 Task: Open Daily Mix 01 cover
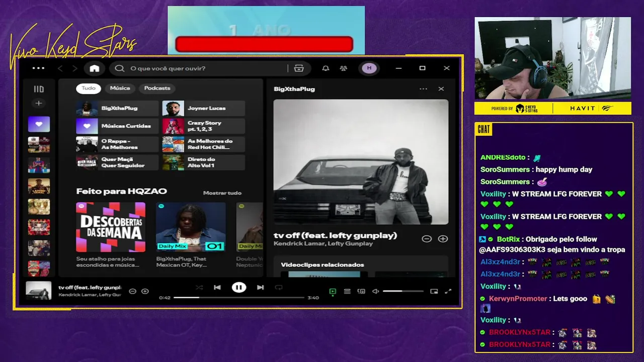pyautogui.click(x=191, y=227)
